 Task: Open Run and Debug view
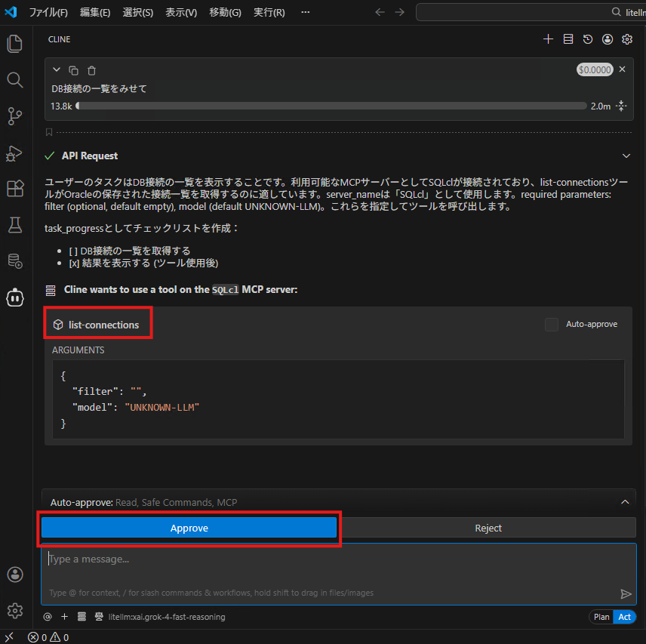15,153
